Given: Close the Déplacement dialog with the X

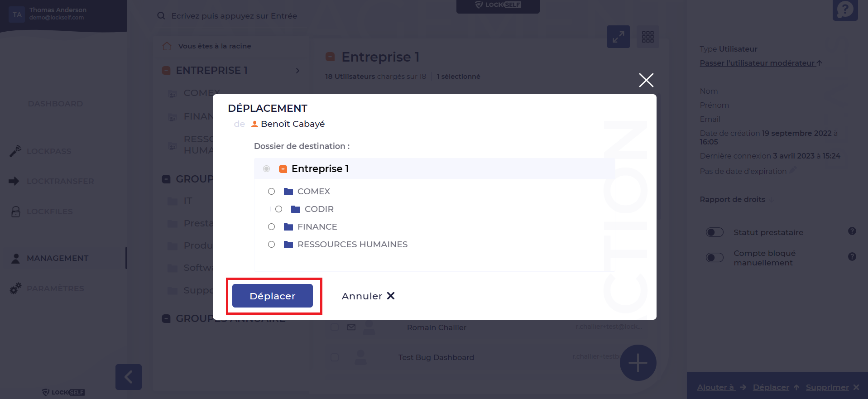Looking at the screenshot, I should tap(646, 80).
